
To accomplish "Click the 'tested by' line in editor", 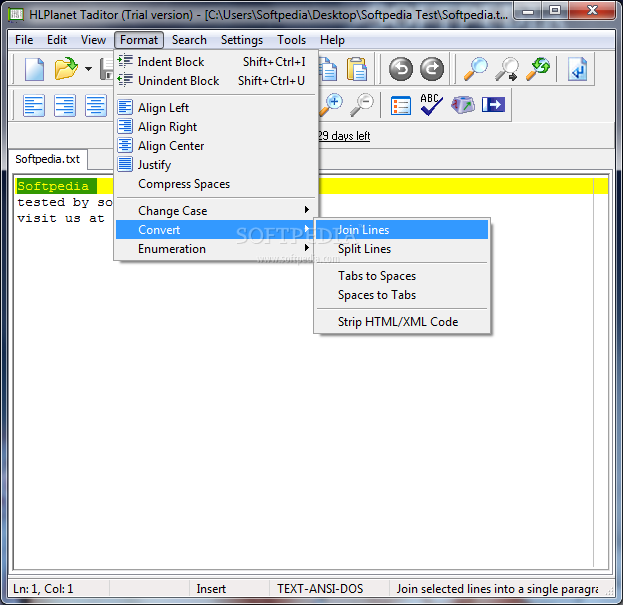I will (x=65, y=202).
